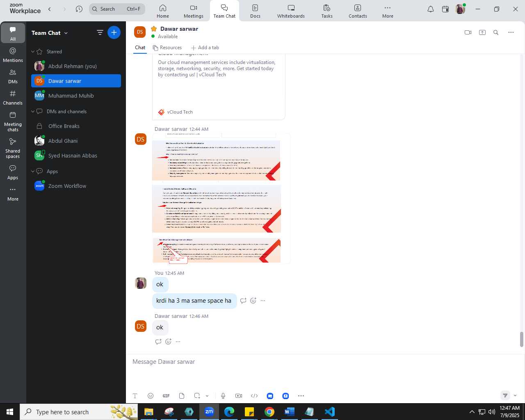Record an audio message
The width and height of the screenshot is (525, 420).
click(223, 396)
